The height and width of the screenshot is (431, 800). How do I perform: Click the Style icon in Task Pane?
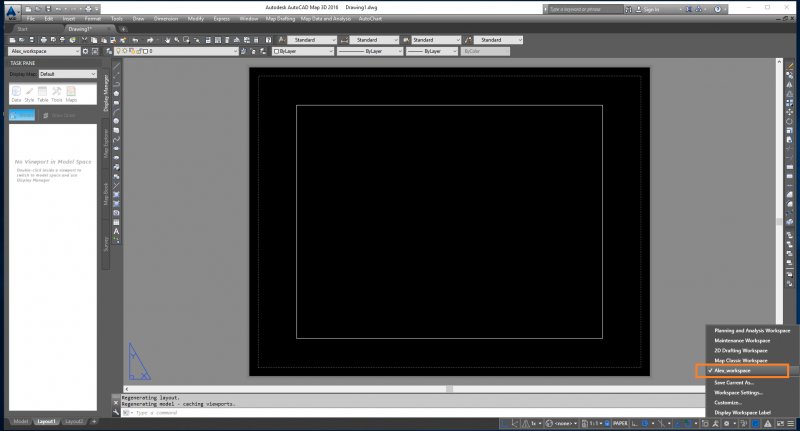29,94
